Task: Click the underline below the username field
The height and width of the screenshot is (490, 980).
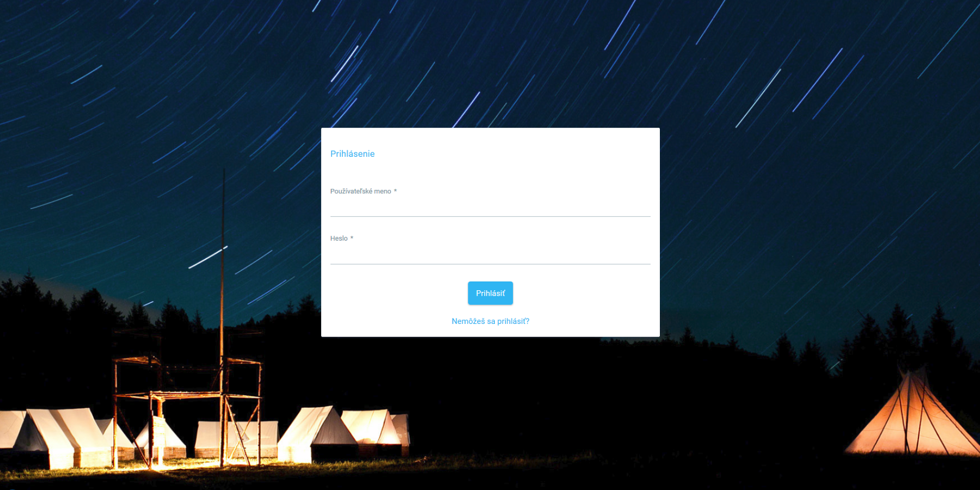Action: pos(490,216)
